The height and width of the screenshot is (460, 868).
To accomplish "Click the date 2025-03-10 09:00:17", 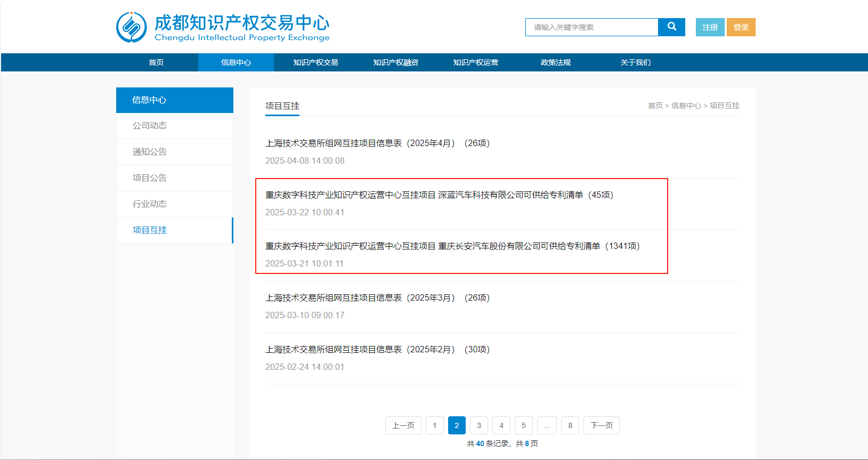I will pyautogui.click(x=305, y=316).
